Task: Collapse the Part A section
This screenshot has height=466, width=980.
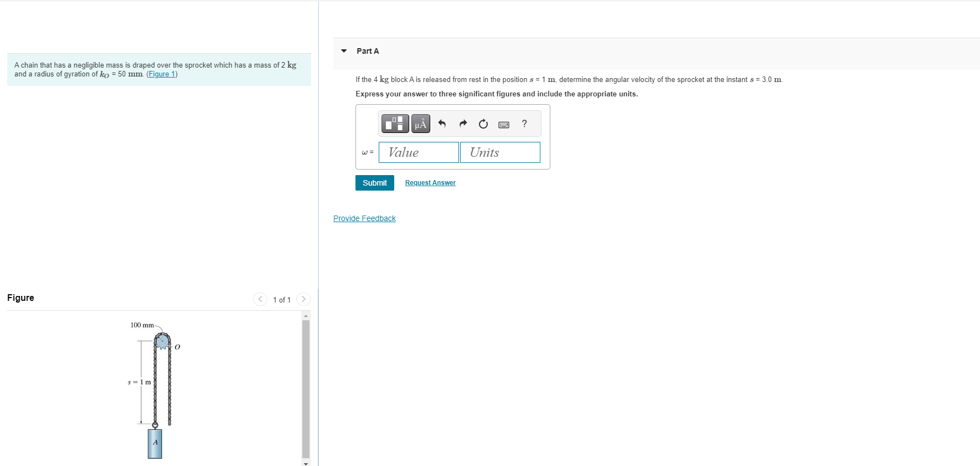Action: pyautogui.click(x=344, y=51)
